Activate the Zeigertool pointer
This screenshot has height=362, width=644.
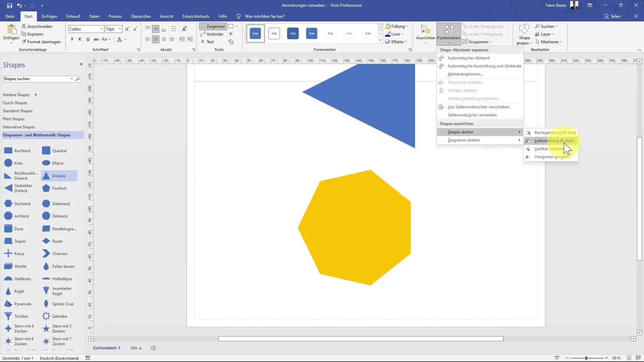(x=213, y=26)
